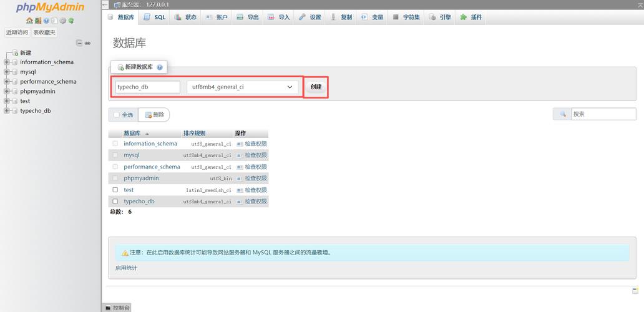Image resolution: width=644 pixels, height=312 pixels.
Task: Open navigation panel settings gear icon
Action: 63,21
